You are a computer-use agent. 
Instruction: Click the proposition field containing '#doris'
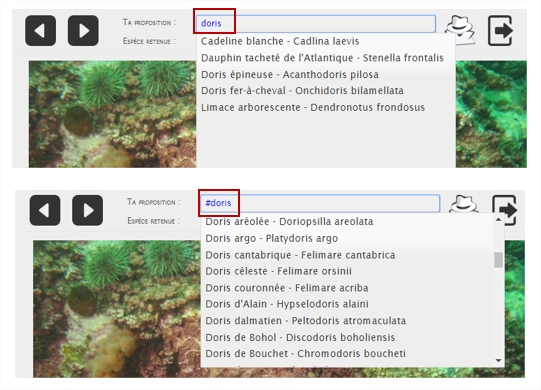(x=320, y=203)
